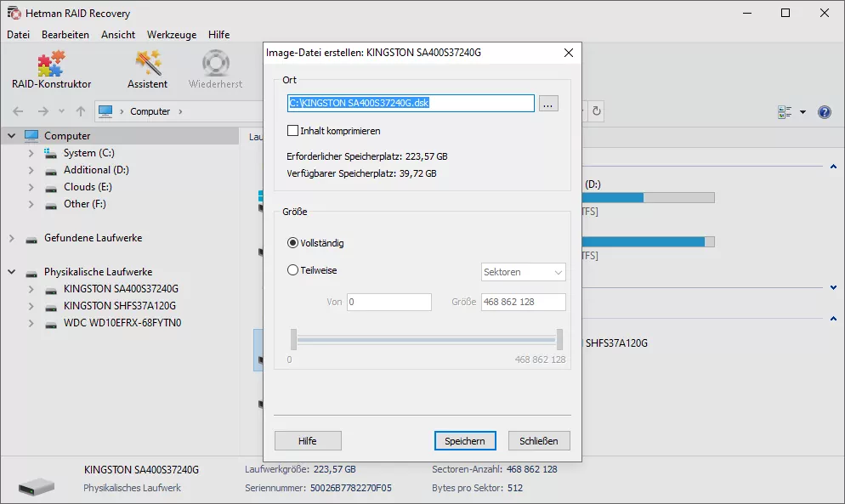Maximize the Hetman RAID Recovery window
The image size is (845, 504).
click(x=785, y=13)
